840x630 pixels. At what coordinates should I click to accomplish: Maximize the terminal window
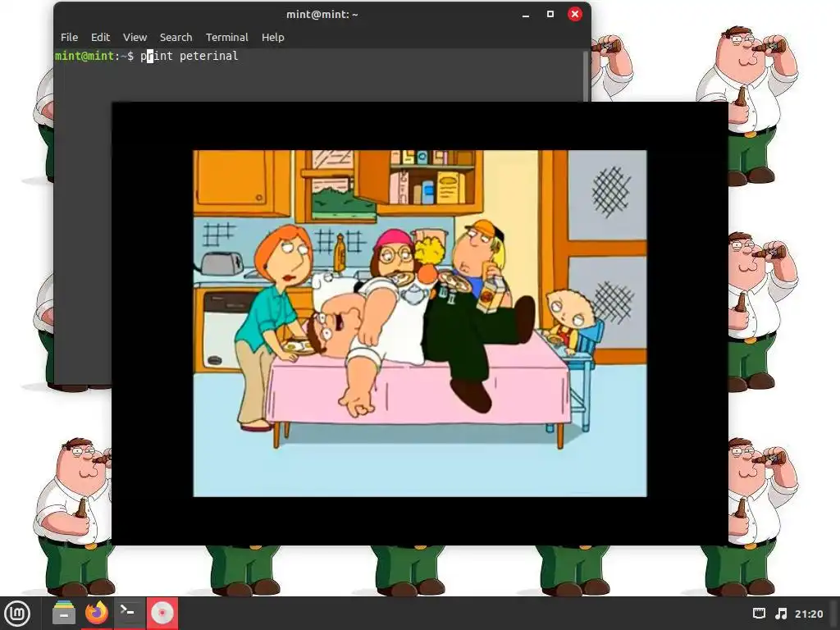tap(550, 15)
